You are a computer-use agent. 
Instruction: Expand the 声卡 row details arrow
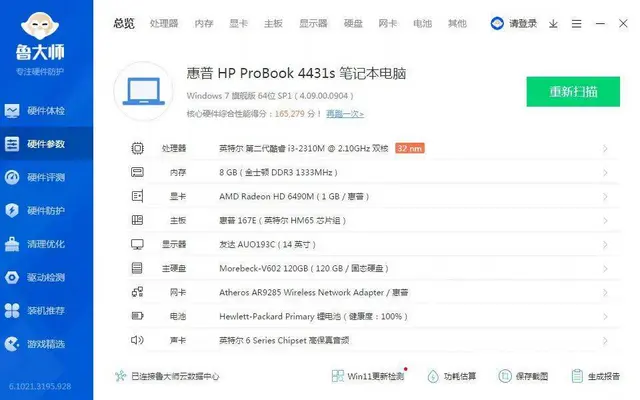[x=605, y=341]
